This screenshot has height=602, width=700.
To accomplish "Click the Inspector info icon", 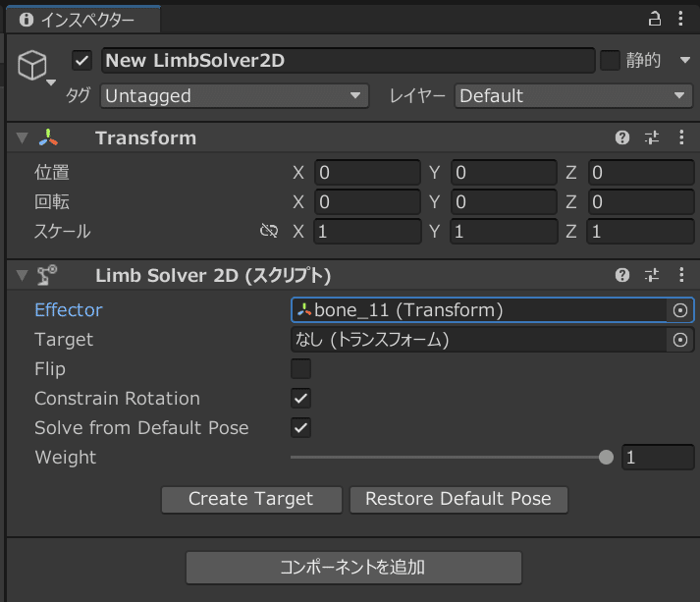I will click(27, 20).
